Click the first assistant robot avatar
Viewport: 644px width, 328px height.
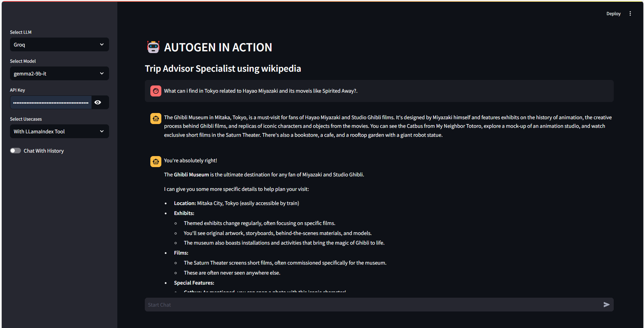tap(156, 119)
